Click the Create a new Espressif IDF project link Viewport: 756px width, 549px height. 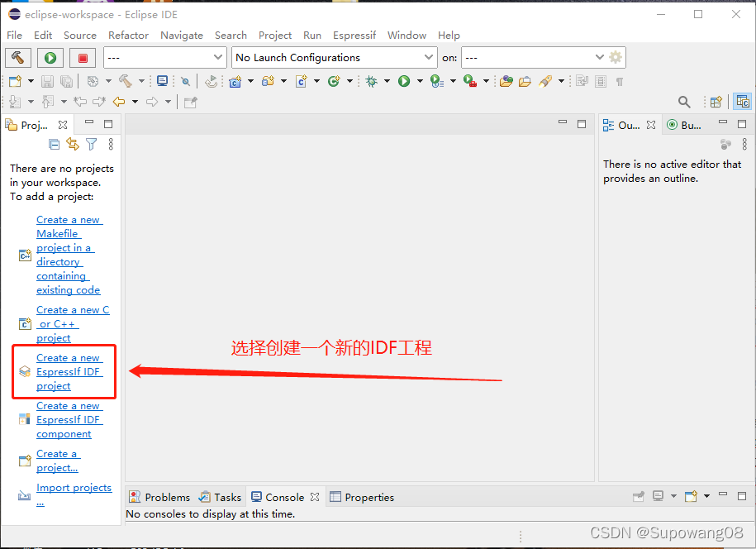(69, 371)
